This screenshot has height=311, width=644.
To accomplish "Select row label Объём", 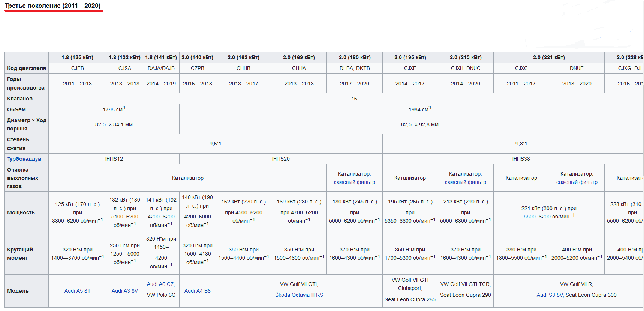I will coord(27,109).
